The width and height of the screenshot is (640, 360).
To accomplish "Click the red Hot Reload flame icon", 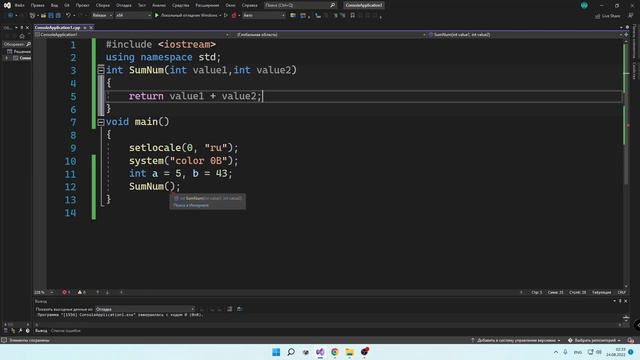I will [234, 16].
